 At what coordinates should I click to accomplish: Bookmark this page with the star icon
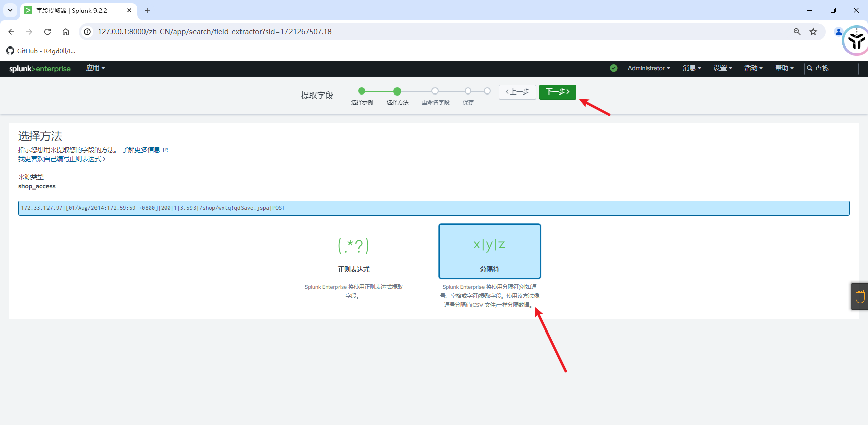point(813,32)
